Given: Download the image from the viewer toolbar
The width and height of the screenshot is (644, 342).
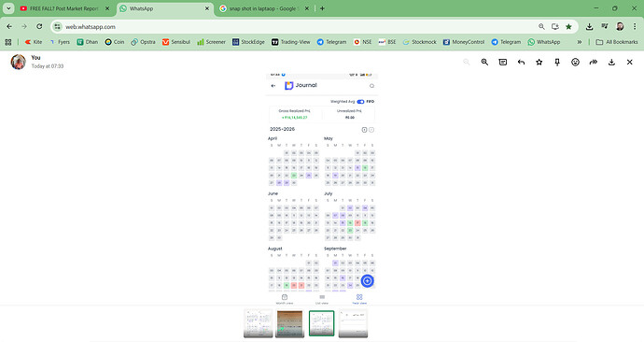Looking at the screenshot, I should [611, 62].
